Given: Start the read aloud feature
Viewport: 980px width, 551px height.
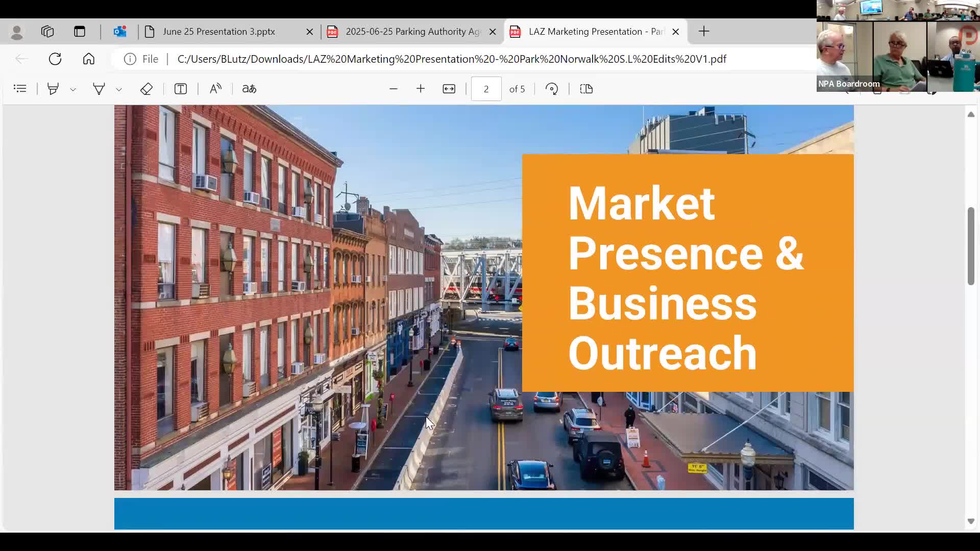Looking at the screenshot, I should click(215, 89).
